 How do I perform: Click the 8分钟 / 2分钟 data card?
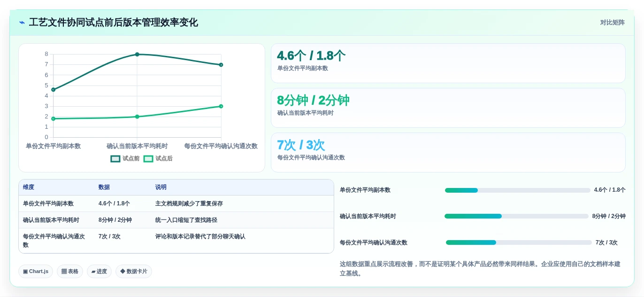click(x=448, y=108)
